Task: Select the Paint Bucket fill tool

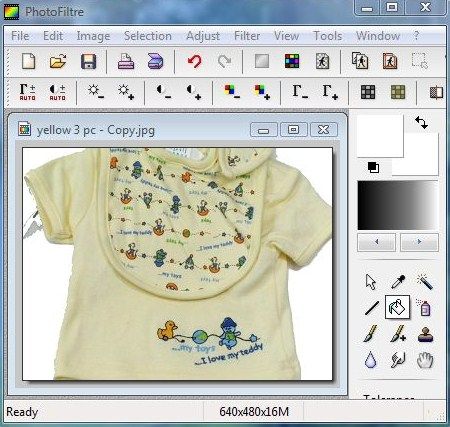Action: coord(397,307)
